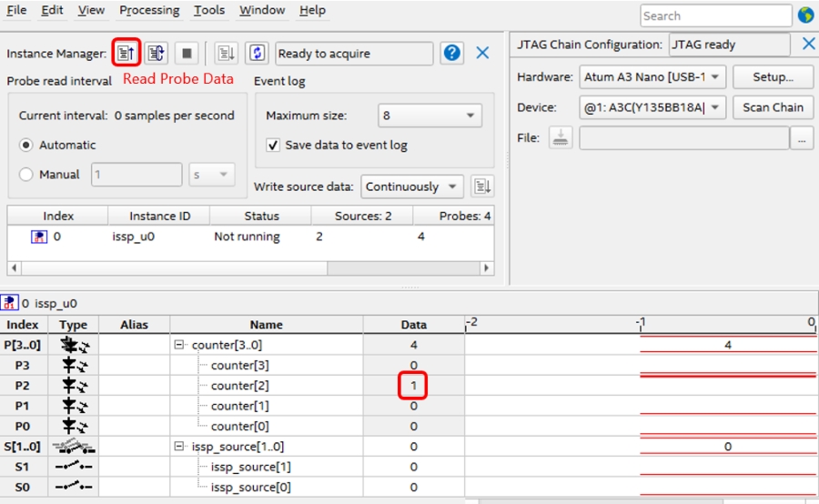Image resolution: width=819 pixels, height=504 pixels.
Task: Select the Manual probe interval radio button
Action: click(x=26, y=175)
